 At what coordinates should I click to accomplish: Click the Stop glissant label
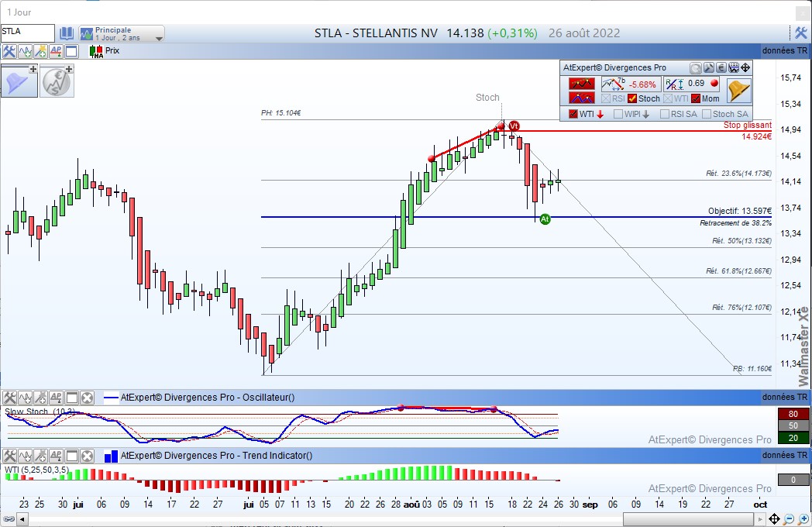point(747,125)
